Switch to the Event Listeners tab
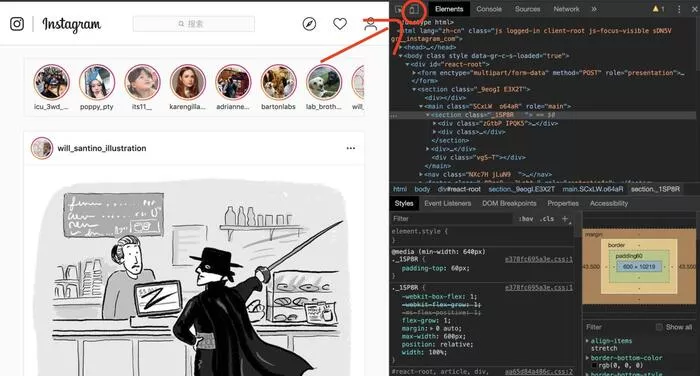Viewport: 700px width, 376px height. 447,203
